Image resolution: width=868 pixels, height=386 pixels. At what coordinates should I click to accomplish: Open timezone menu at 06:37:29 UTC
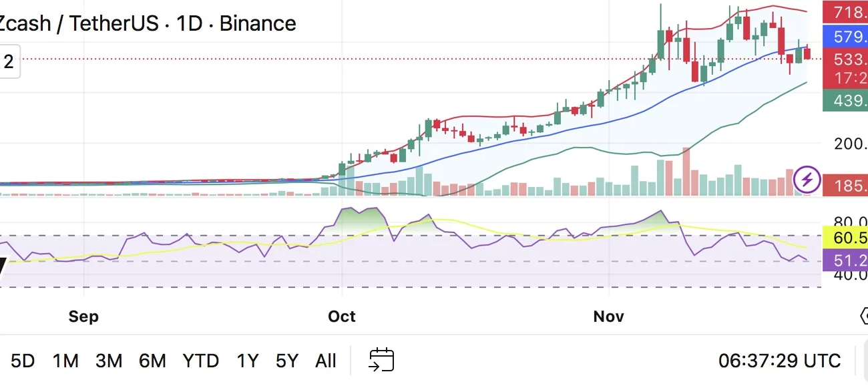(779, 361)
